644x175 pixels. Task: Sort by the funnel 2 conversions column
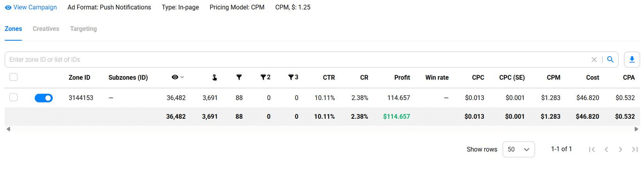coord(265,77)
